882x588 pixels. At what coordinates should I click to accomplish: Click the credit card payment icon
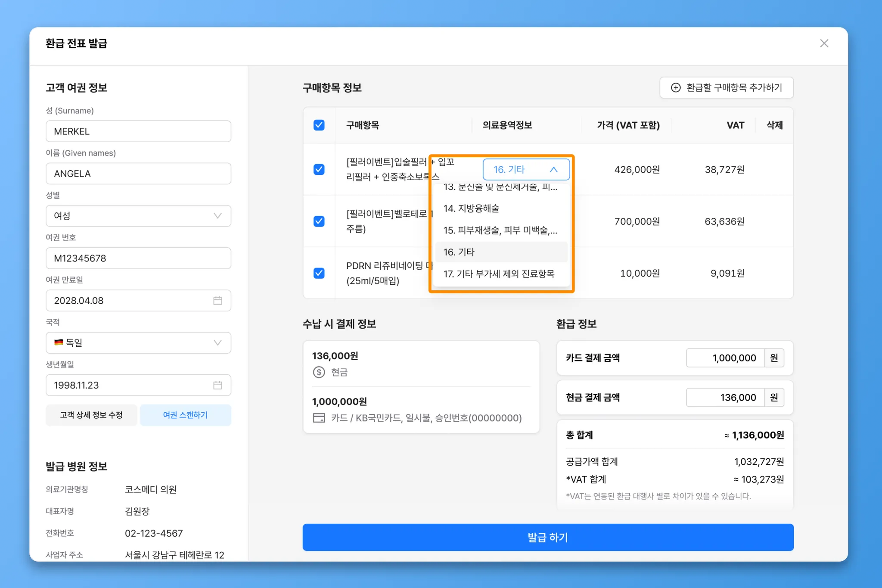pyautogui.click(x=319, y=417)
